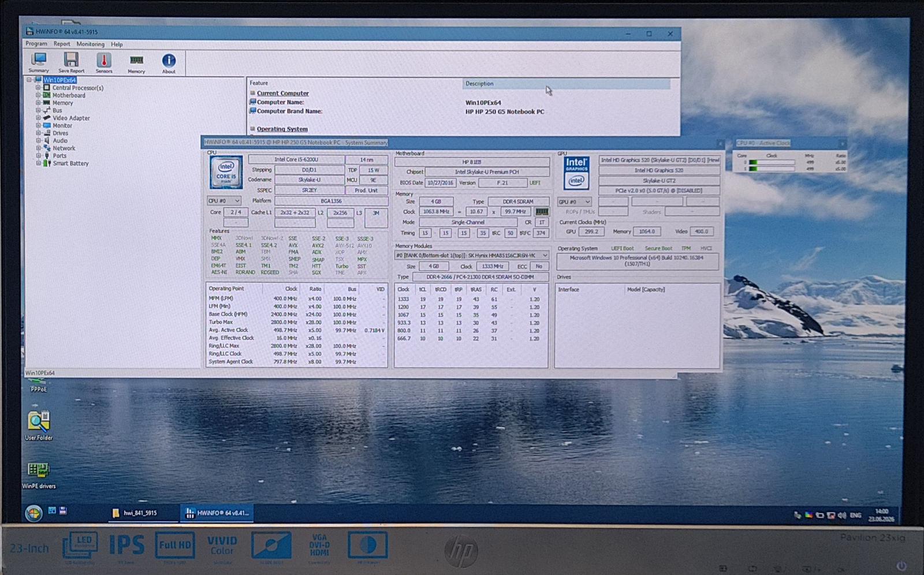The width and height of the screenshot is (924, 575).
Task: Click the Intel Core i5-6200U name field
Action: pyautogui.click(x=296, y=159)
